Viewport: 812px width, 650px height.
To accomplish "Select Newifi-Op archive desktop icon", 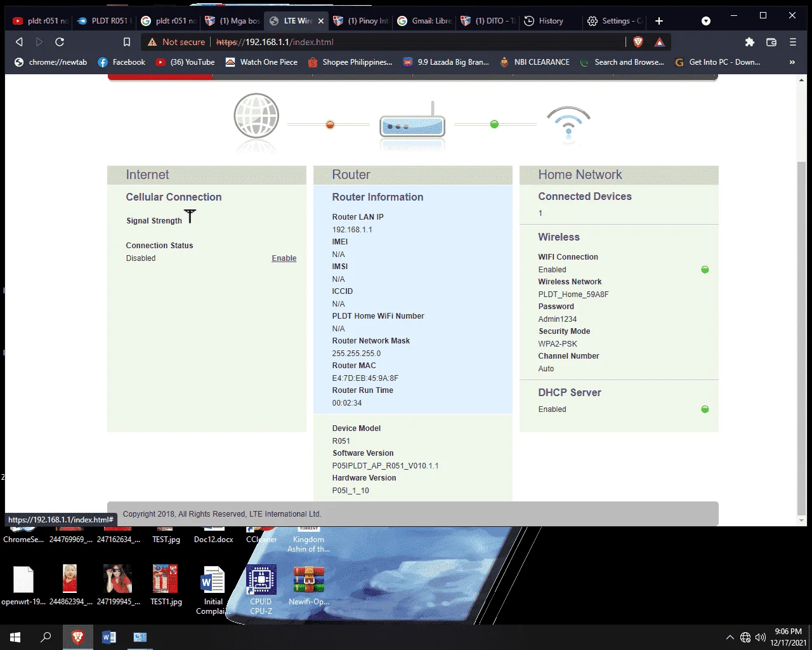I will tap(308, 585).
